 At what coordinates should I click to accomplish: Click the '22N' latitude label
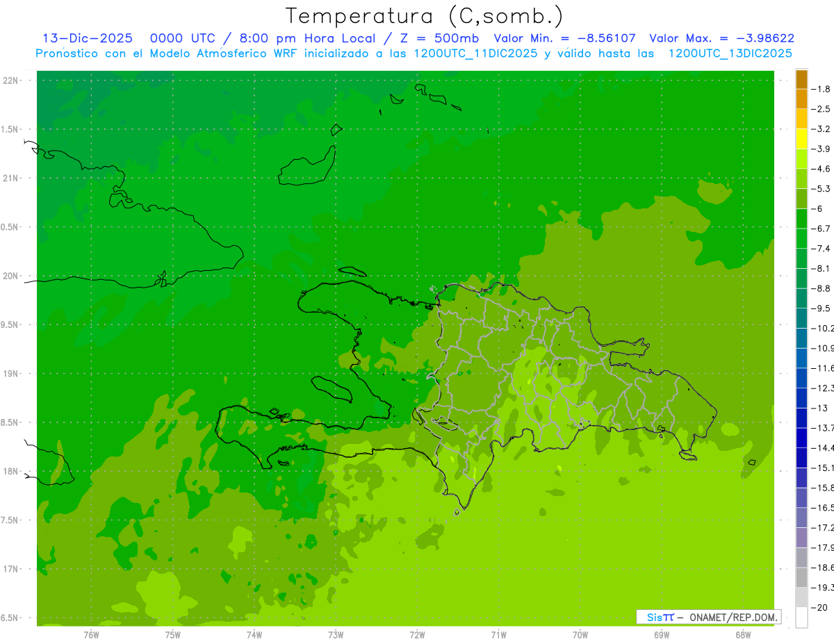point(12,81)
